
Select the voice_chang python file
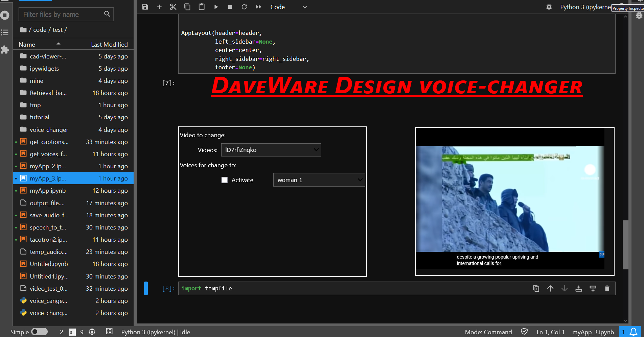(73, 313)
